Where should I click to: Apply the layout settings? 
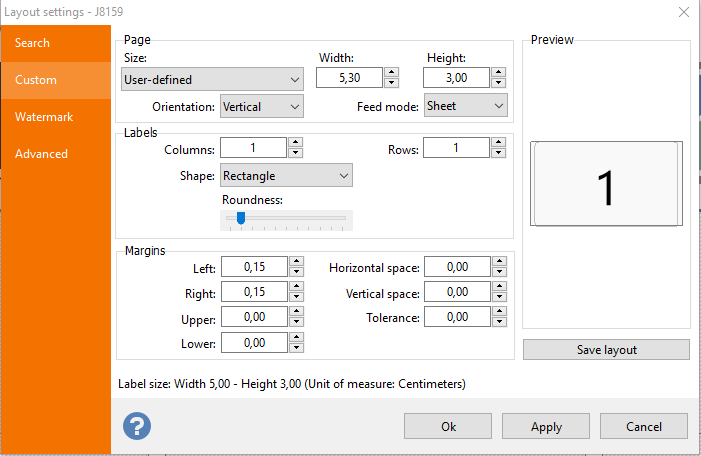click(x=546, y=426)
